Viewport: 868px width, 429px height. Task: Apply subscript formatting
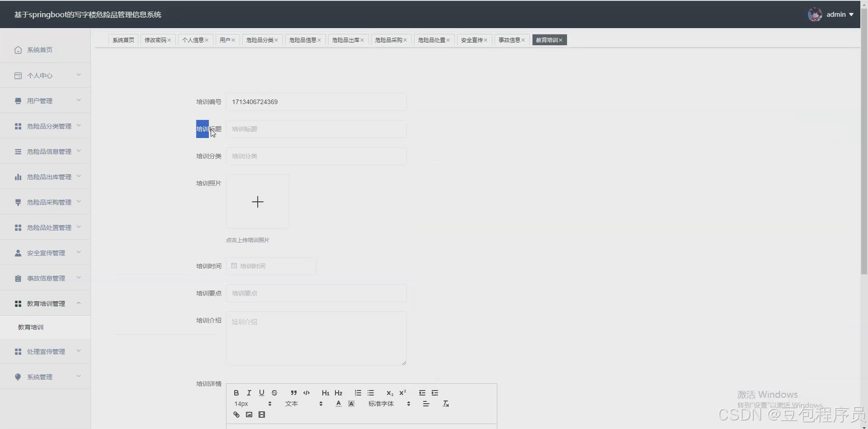(390, 393)
